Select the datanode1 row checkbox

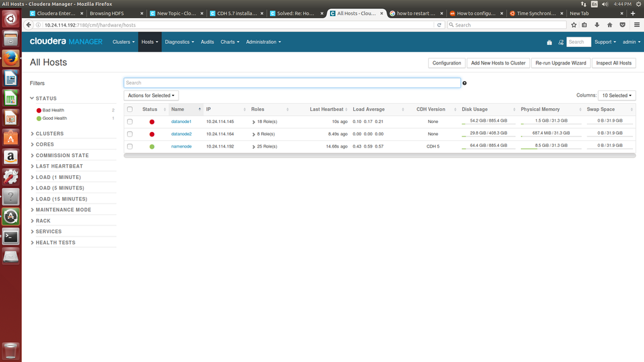[x=130, y=122]
